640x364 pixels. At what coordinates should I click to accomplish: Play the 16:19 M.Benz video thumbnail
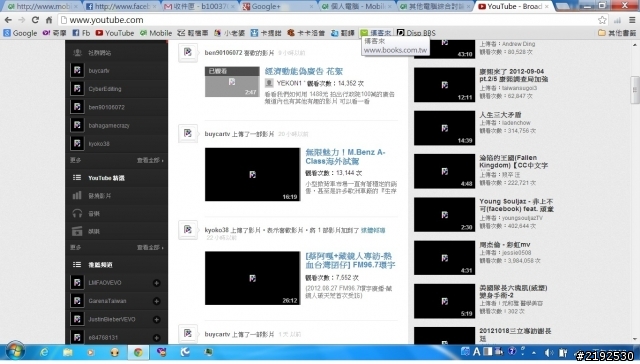click(x=252, y=174)
